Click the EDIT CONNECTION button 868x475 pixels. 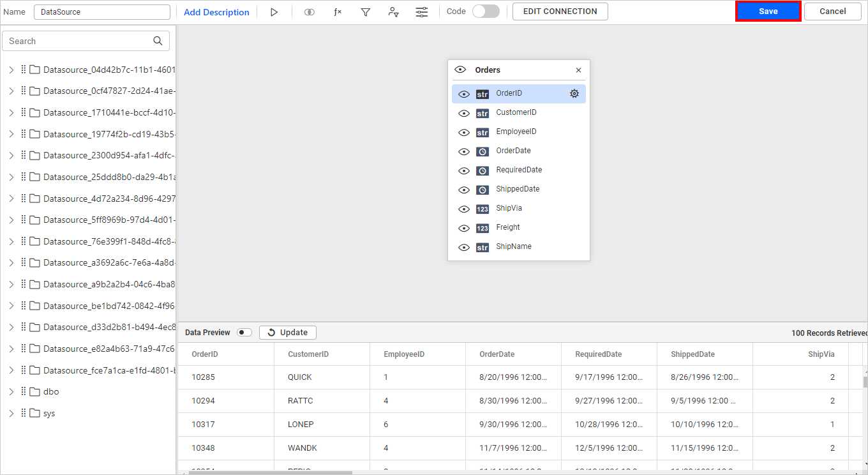tap(560, 11)
